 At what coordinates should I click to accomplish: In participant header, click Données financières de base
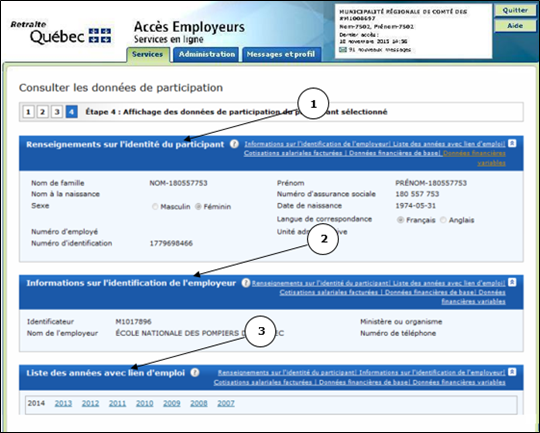(x=395, y=153)
